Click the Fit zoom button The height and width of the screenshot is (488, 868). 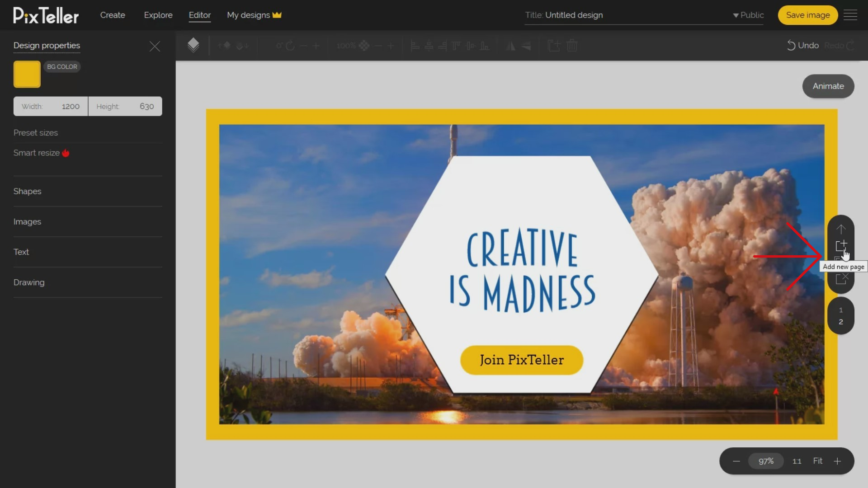tap(817, 460)
